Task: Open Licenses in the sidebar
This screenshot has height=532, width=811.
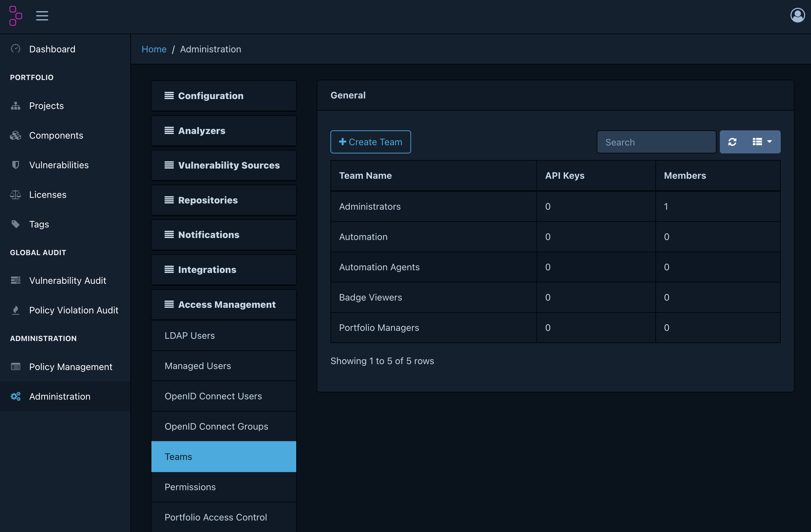Action: (48, 195)
